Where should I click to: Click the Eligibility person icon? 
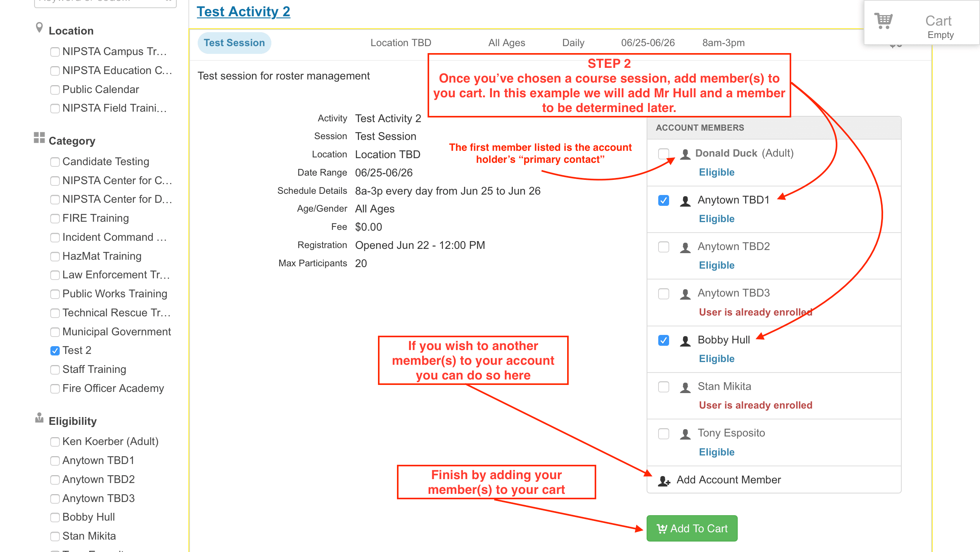pos(39,418)
